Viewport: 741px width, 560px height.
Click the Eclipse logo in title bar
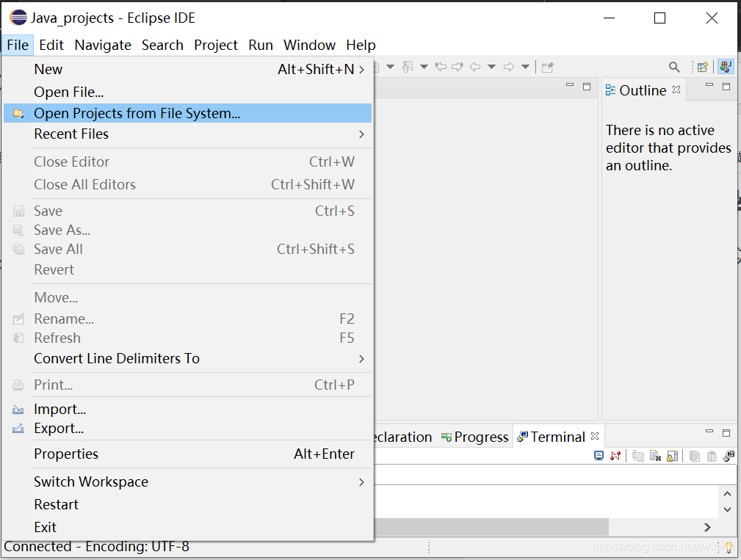pos(18,18)
